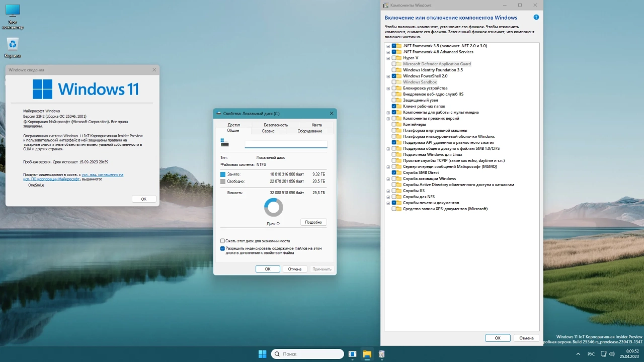
Task: Select the Этот компьютер desktop icon
Action: (13, 17)
